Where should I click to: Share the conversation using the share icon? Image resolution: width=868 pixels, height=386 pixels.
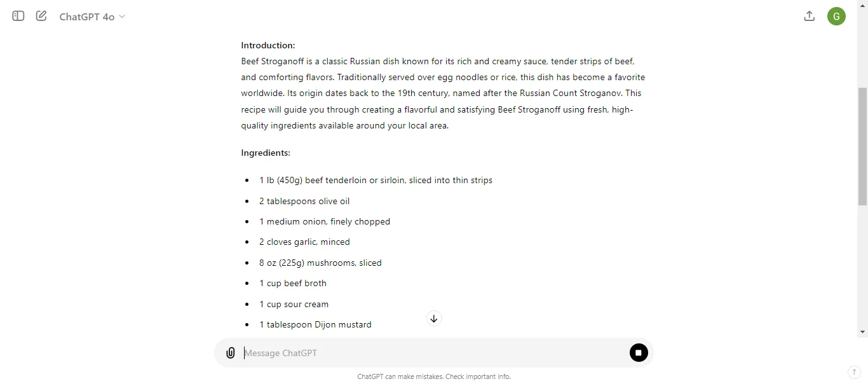click(x=809, y=16)
